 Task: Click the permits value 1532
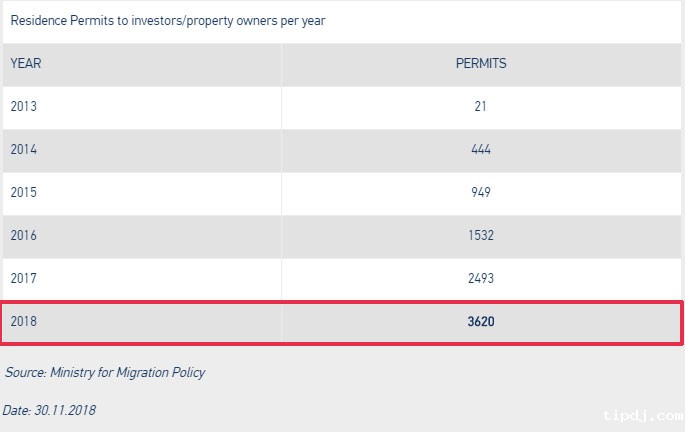pyautogui.click(x=481, y=236)
